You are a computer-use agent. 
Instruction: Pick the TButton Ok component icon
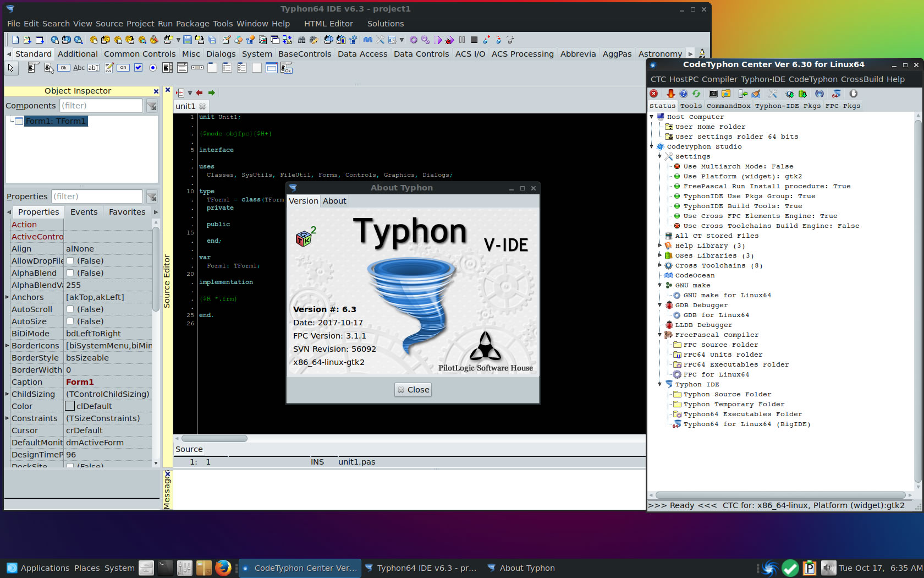[x=64, y=68]
